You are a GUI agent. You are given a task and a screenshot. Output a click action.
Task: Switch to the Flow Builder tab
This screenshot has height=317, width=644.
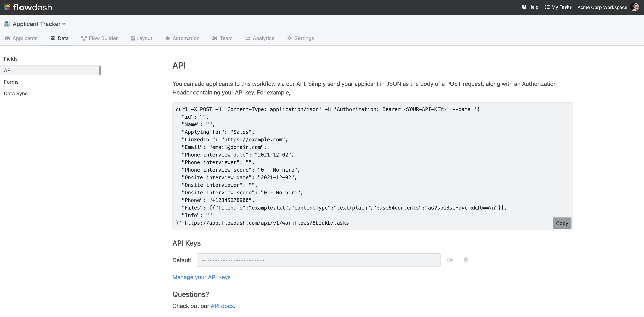(99, 38)
